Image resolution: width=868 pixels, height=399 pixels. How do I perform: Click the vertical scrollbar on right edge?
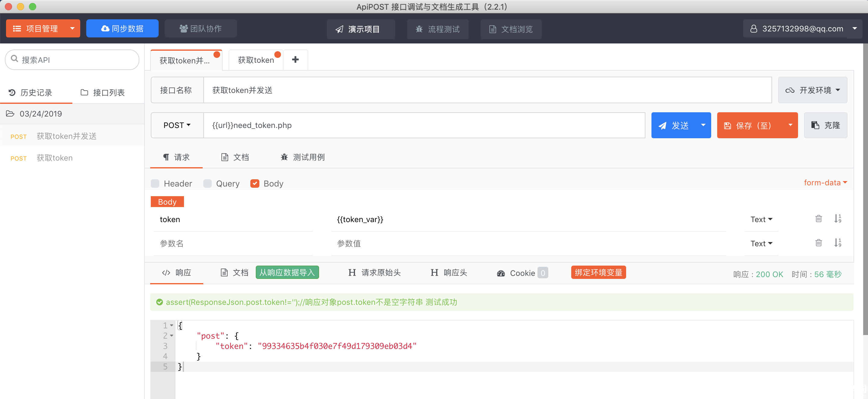865,189
